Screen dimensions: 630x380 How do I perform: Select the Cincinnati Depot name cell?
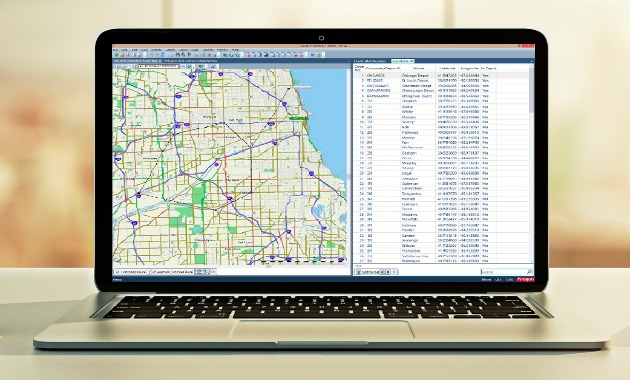(417, 86)
